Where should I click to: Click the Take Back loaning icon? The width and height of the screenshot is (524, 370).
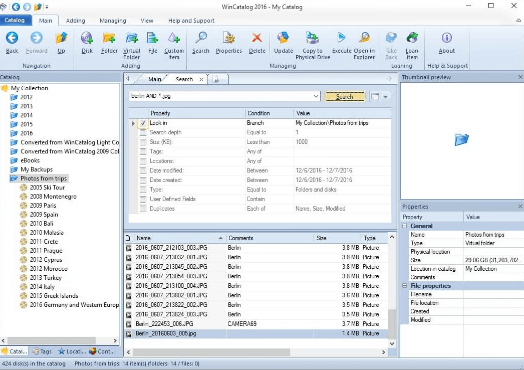(391, 45)
